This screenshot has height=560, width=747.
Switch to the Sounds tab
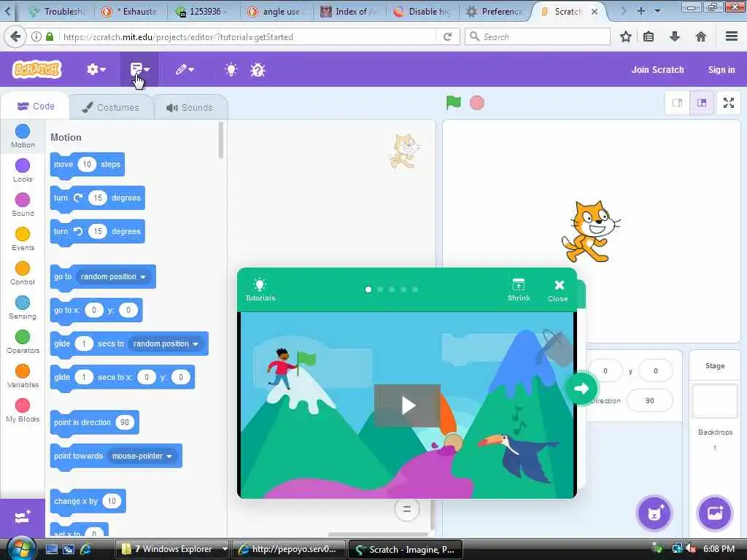tap(190, 107)
